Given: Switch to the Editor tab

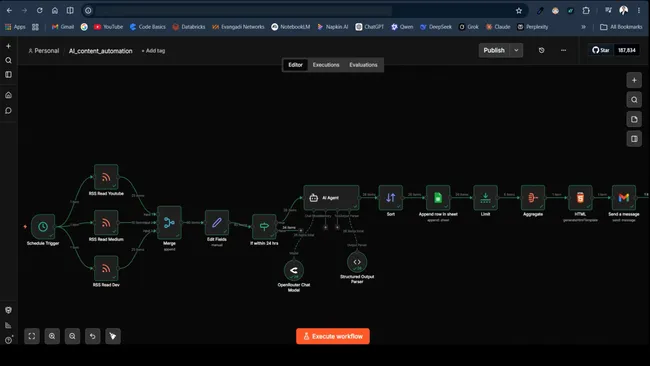Looking at the screenshot, I should [x=296, y=65].
